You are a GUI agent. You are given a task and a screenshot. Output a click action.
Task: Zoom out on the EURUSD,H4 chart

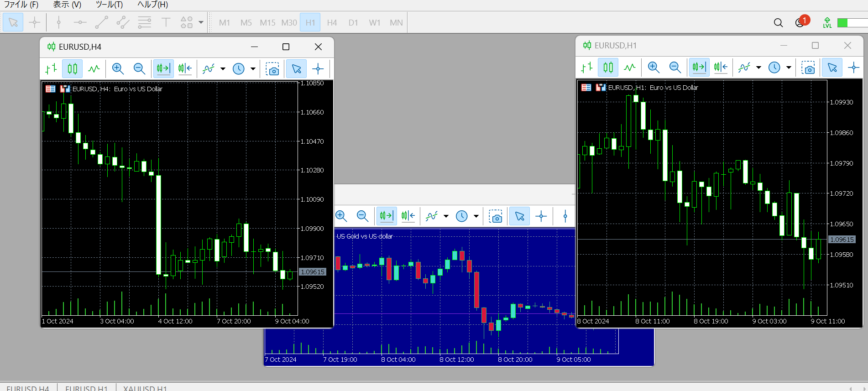139,69
